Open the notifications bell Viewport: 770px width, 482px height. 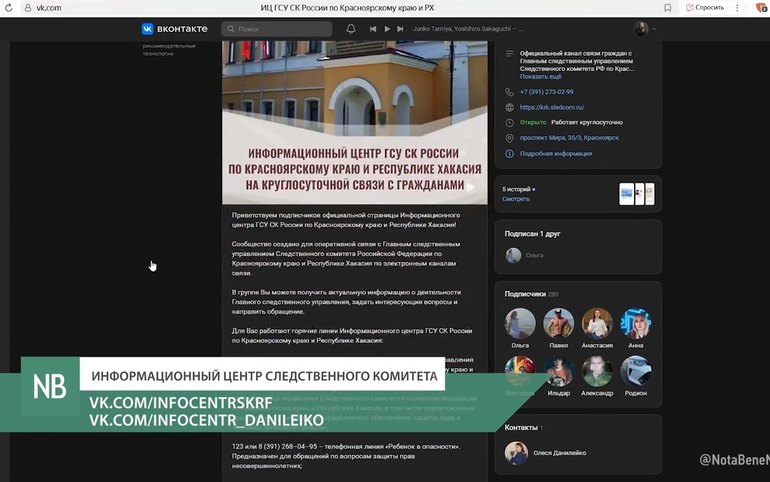[x=351, y=29]
